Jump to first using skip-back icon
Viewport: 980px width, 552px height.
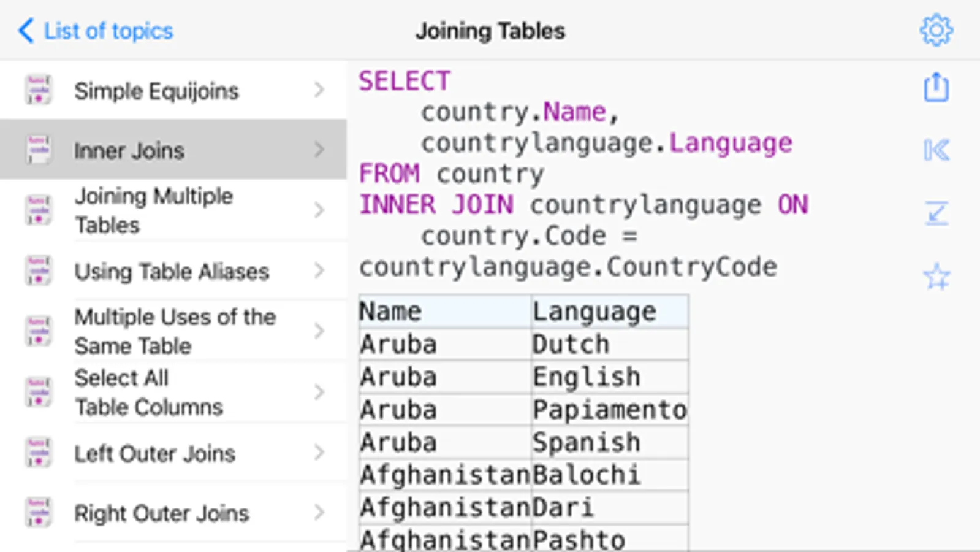pos(936,150)
